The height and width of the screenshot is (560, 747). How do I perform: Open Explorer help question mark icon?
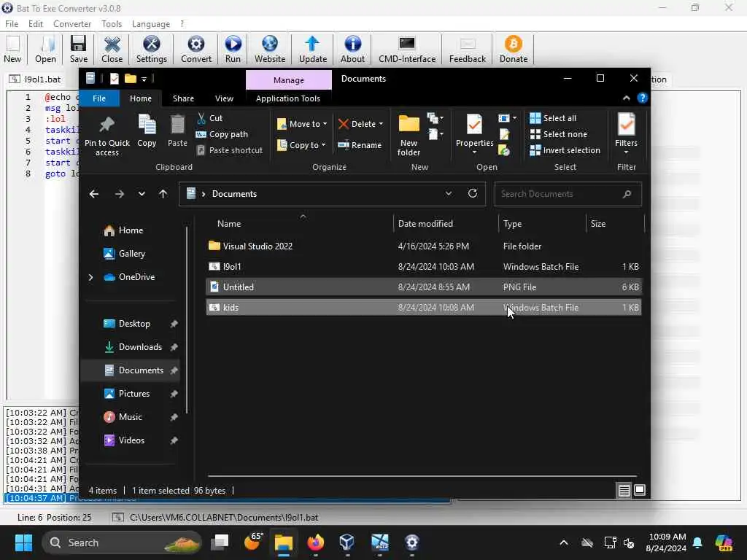pyautogui.click(x=642, y=98)
